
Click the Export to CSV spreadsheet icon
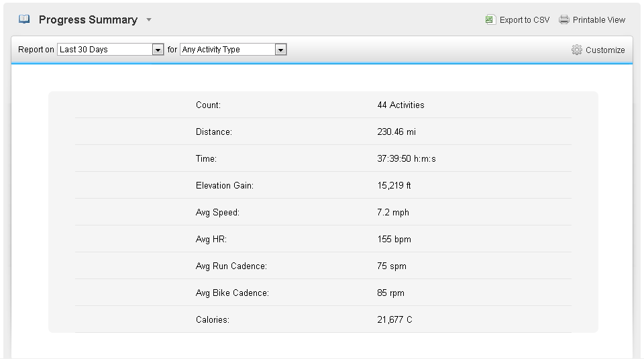tap(490, 19)
